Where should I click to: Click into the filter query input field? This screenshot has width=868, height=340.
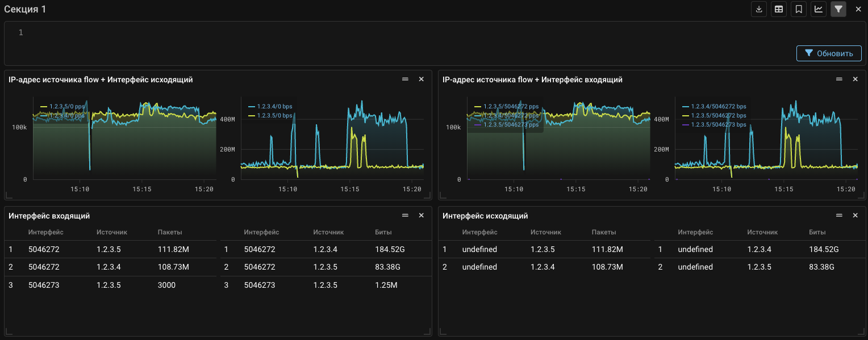(x=398, y=33)
